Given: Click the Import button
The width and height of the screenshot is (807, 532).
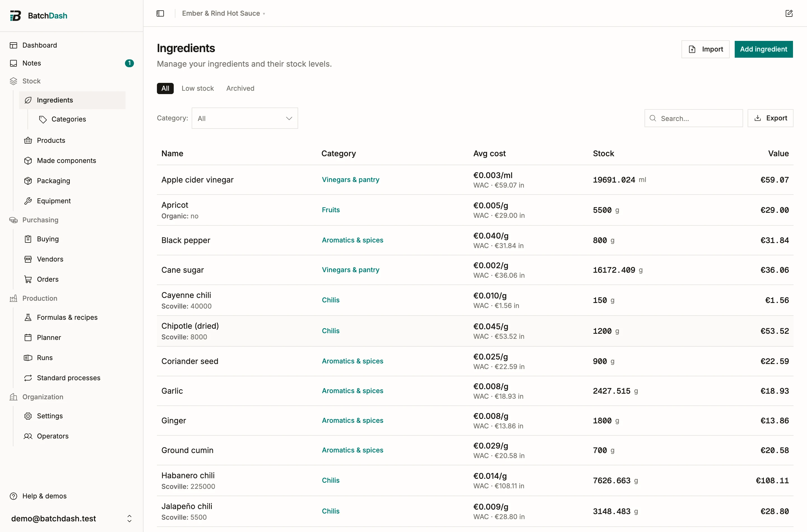Looking at the screenshot, I should [x=705, y=49].
